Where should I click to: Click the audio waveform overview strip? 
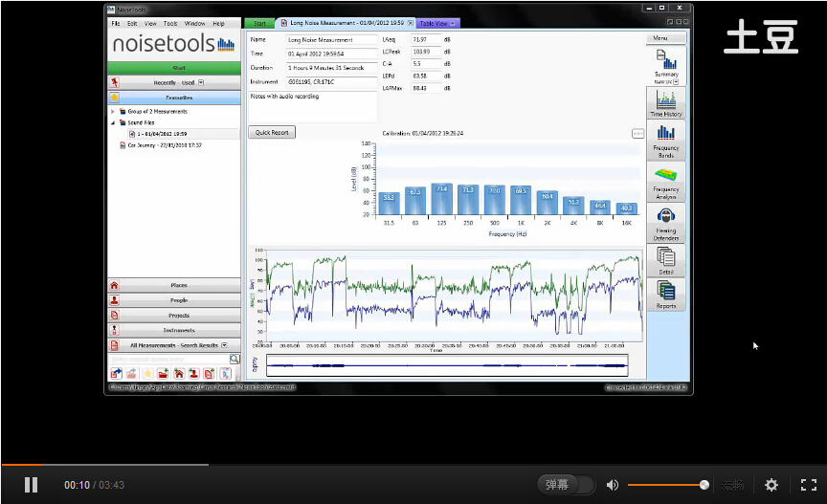[447, 365]
